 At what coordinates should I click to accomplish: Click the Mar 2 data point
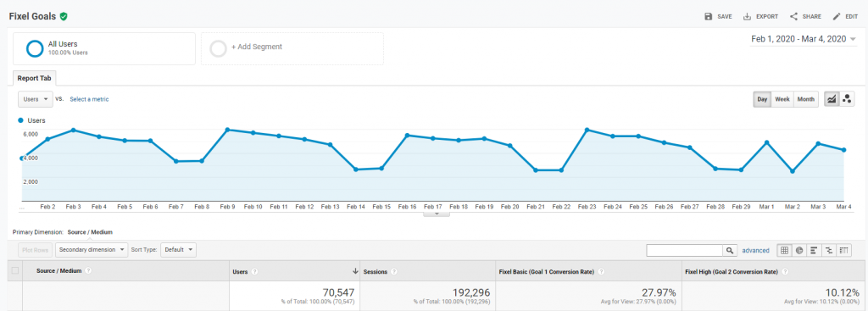click(793, 171)
